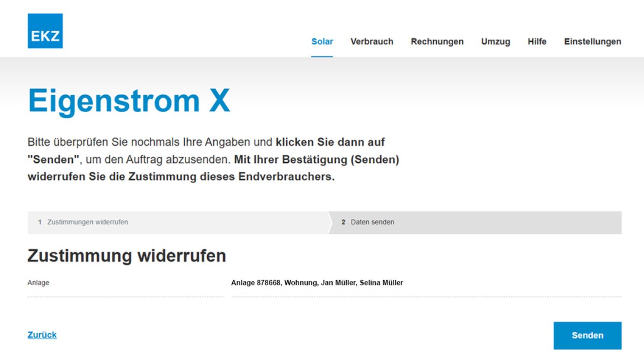The height and width of the screenshot is (362, 644).
Task: Click the Anlage field label
Action: click(x=38, y=282)
